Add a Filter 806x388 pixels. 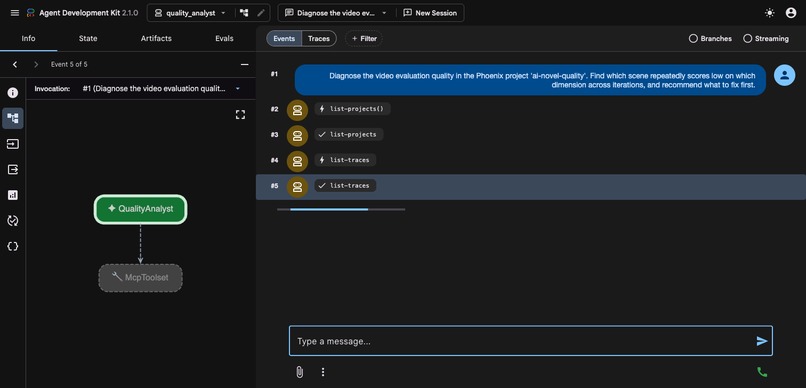(364, 39)
